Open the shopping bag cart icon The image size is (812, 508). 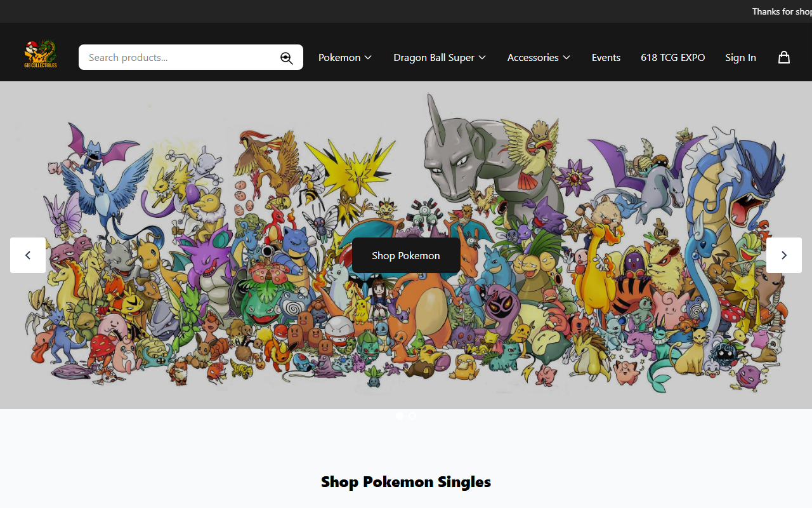click(784, 57)
